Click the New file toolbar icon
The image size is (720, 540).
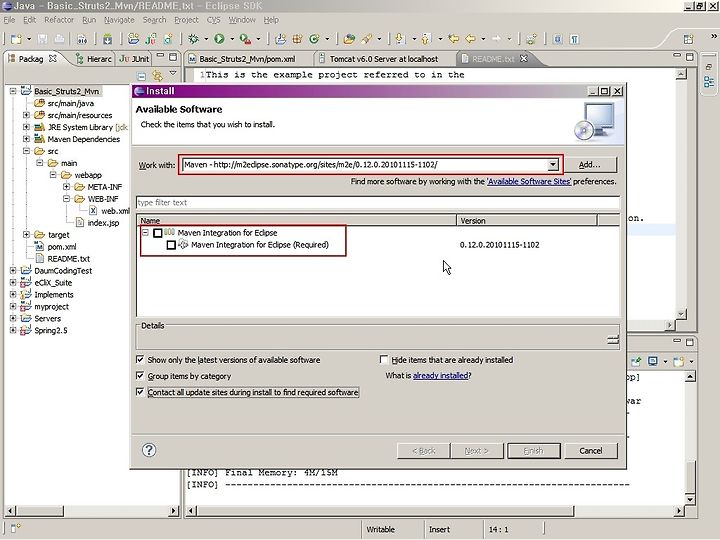[16, 39]
